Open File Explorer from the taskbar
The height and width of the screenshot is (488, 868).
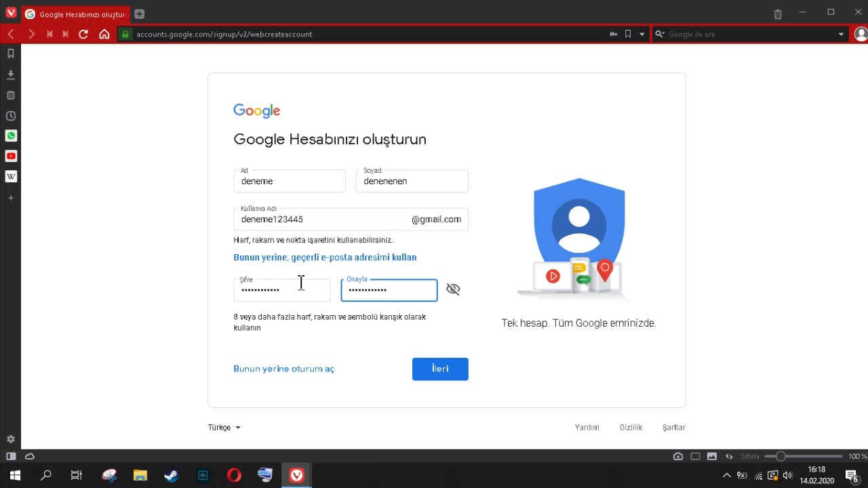pos(140,475)
